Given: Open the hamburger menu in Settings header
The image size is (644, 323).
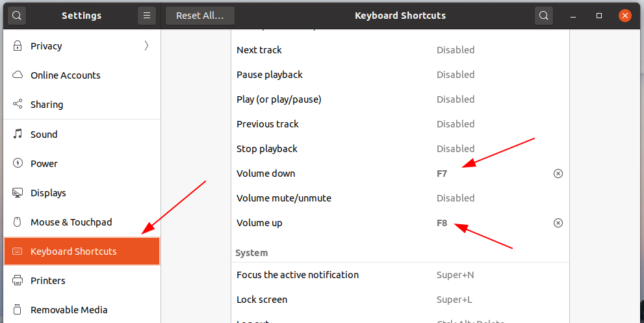Looking at the screenshot, I should click(x=147, y=16).
